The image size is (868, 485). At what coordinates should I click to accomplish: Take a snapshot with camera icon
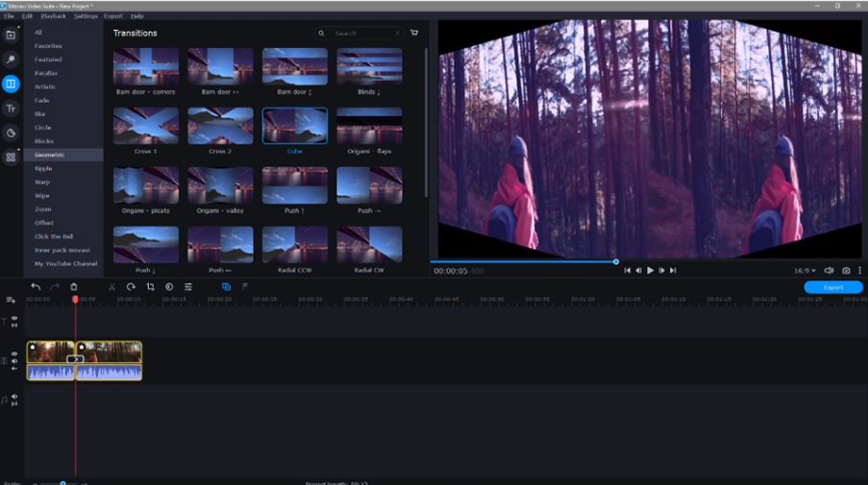pyautogui.click(x=846, y=271)
